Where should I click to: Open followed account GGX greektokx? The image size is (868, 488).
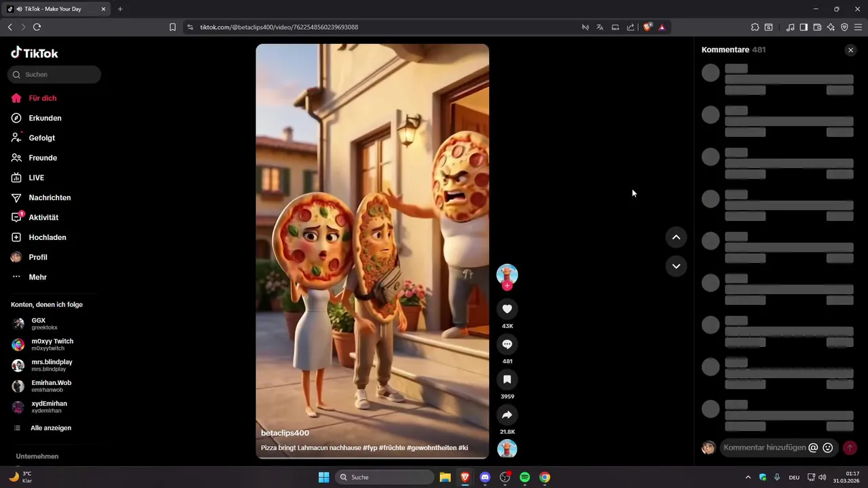pos(39,323)
